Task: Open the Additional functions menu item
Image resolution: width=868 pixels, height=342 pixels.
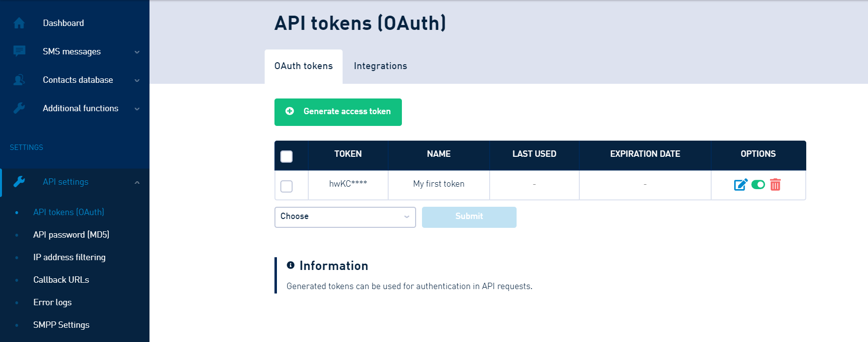Action: click(x=80, y=108)
